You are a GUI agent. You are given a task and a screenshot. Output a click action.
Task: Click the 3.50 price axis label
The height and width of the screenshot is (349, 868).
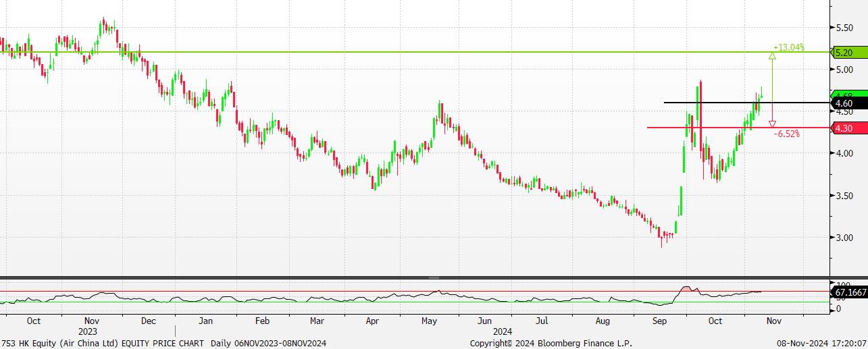[845, 196]
